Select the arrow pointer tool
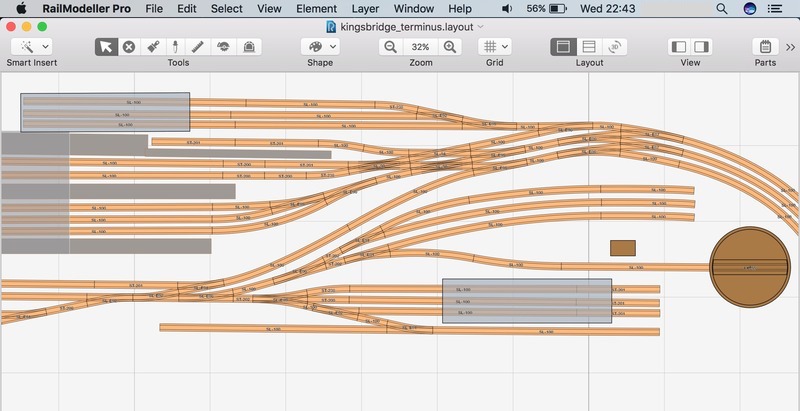The image size is (800, 411). (x=106, y=47)
